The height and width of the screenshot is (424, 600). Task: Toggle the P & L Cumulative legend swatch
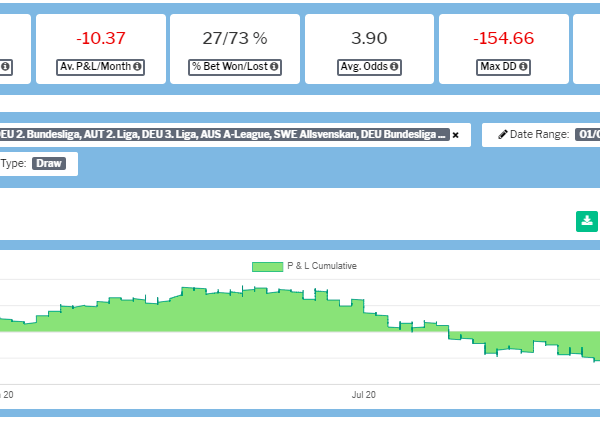(267, 267)
